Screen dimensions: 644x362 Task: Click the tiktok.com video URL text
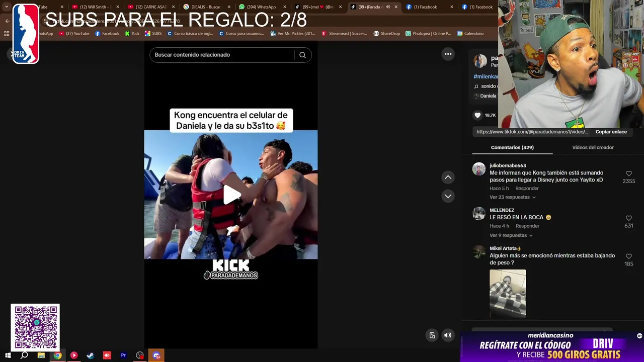532,132
